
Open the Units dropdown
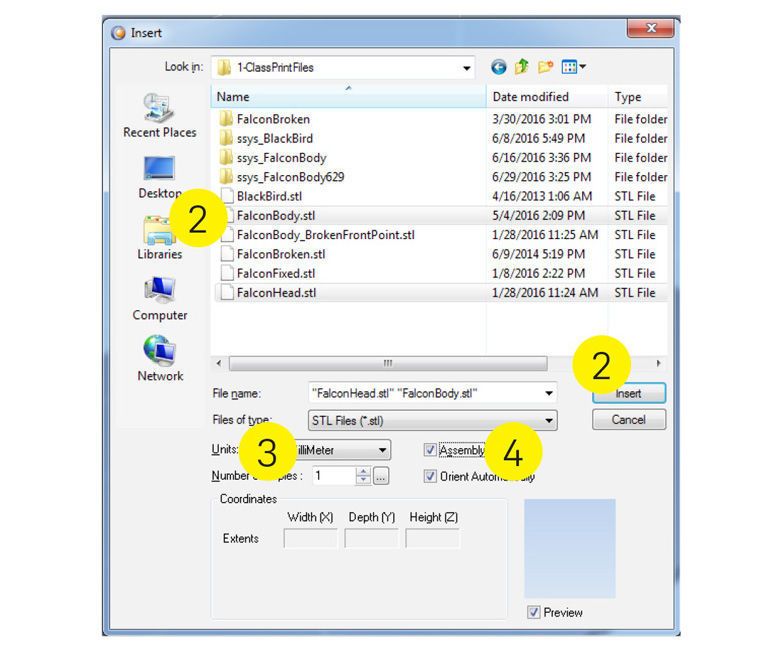383,450
